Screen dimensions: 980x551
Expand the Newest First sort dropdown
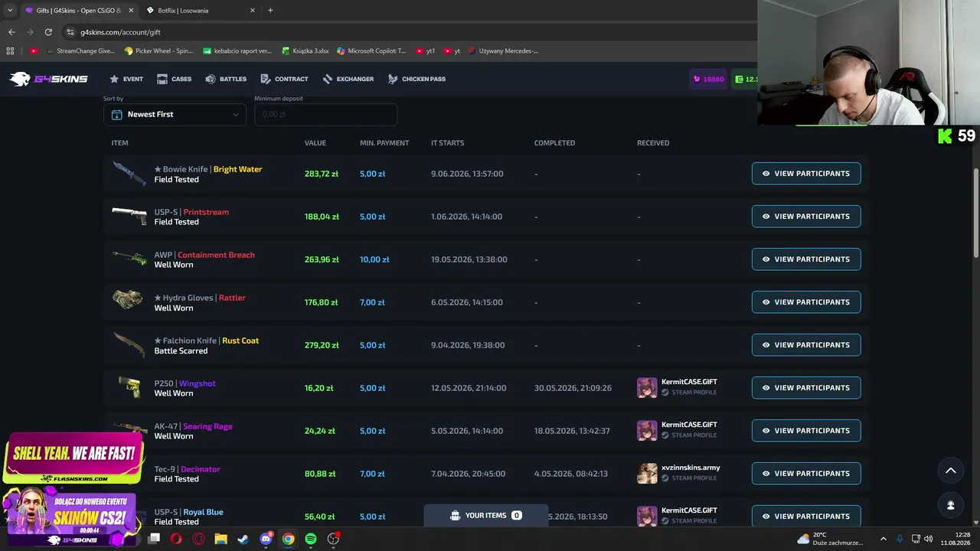(175, 115)
